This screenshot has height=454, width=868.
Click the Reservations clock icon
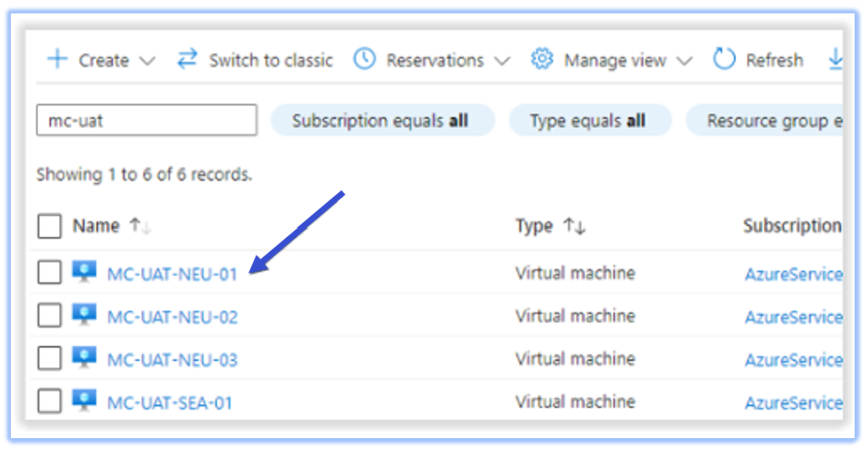pyautogui.click(x=364, y=60)
